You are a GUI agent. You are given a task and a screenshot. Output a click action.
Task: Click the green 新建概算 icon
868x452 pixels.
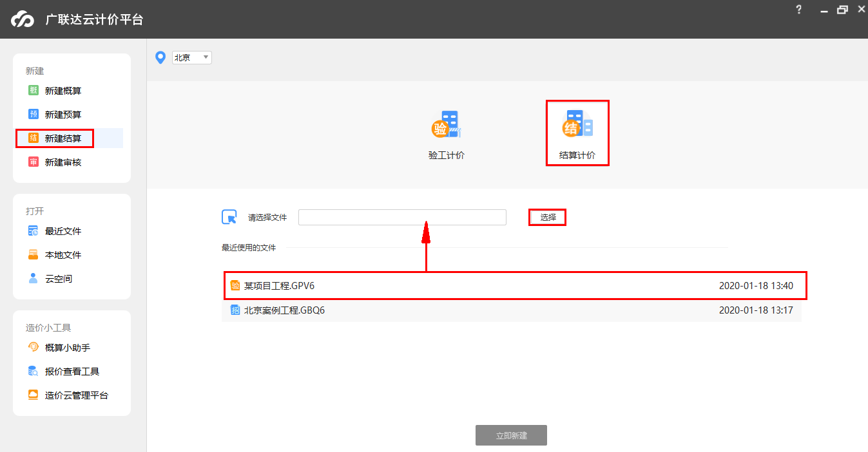pos(34,90)
